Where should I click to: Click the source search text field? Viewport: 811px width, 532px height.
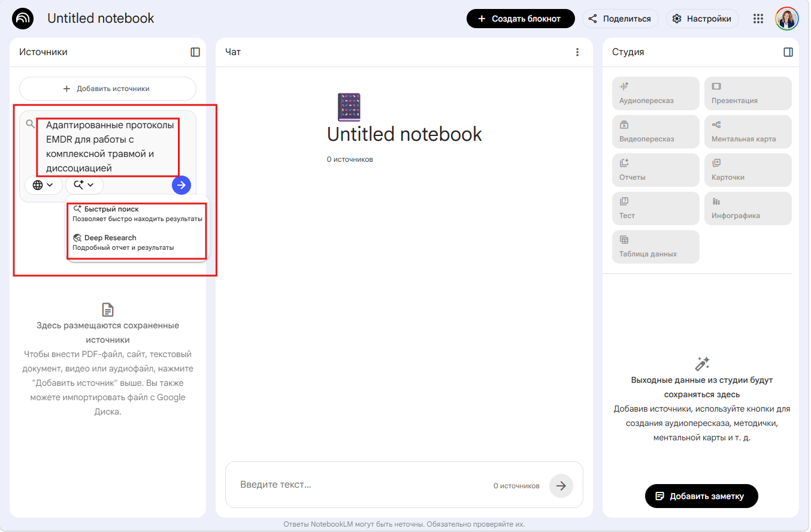110,147
